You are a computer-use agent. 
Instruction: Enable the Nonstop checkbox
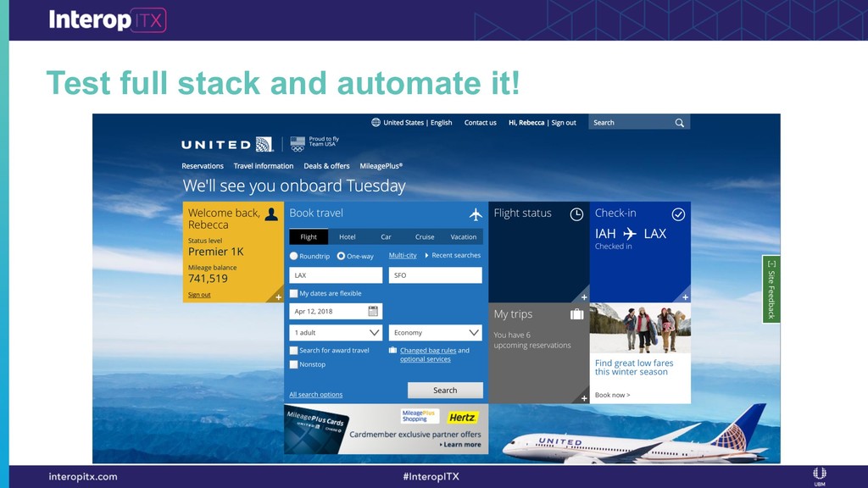coord(294,364)
